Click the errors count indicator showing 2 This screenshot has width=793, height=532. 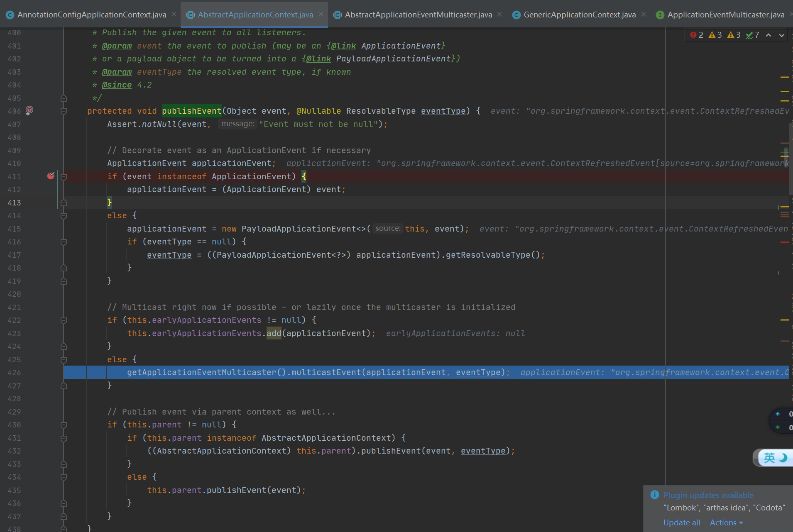coord(697,35)
